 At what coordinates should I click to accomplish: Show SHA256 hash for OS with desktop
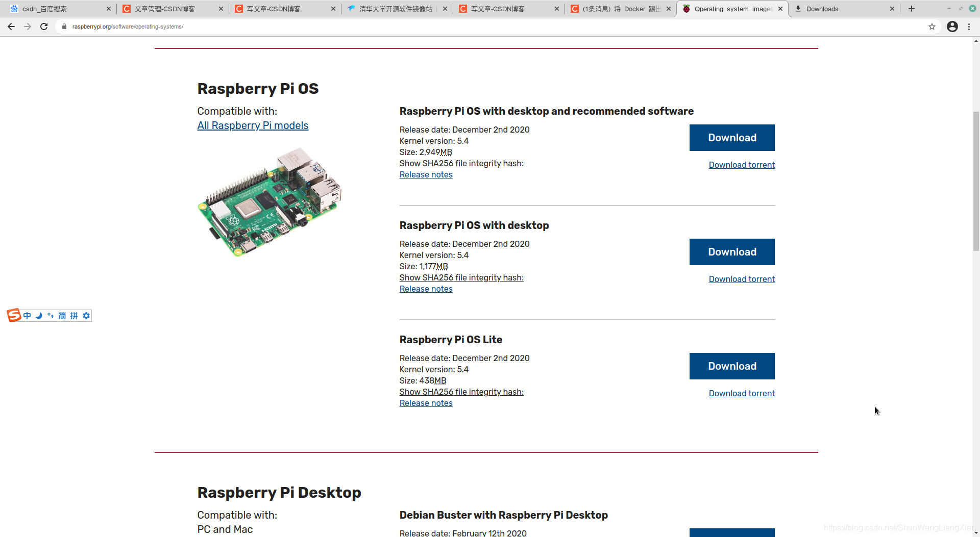[461, 277]
